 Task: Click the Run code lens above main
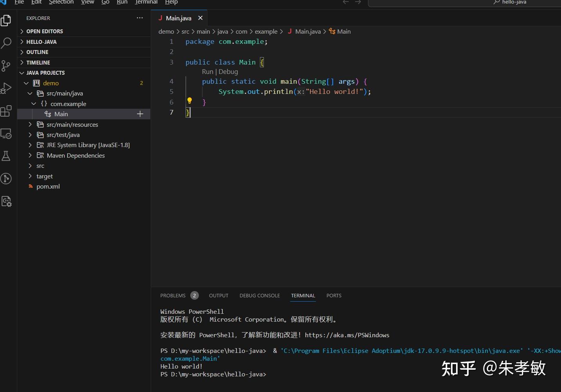click(207, 72)
